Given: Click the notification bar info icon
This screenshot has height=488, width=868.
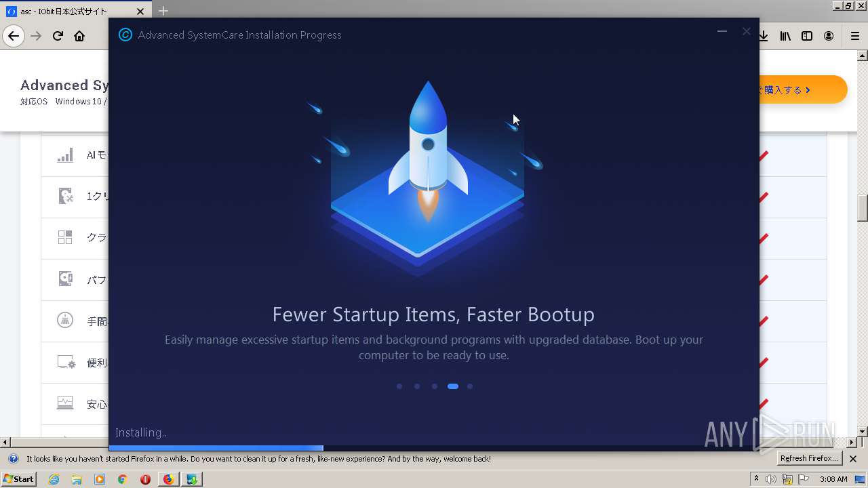Looking at the screenshot, I should 13,459.
